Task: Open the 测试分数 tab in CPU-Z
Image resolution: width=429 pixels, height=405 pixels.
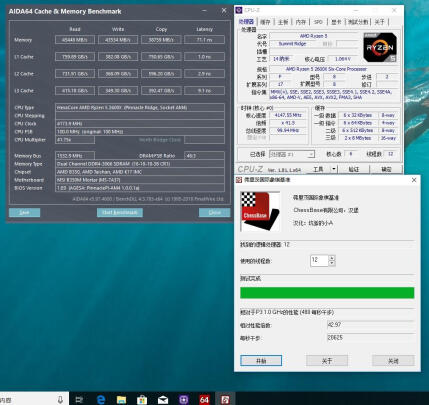Action: (358, 22)
